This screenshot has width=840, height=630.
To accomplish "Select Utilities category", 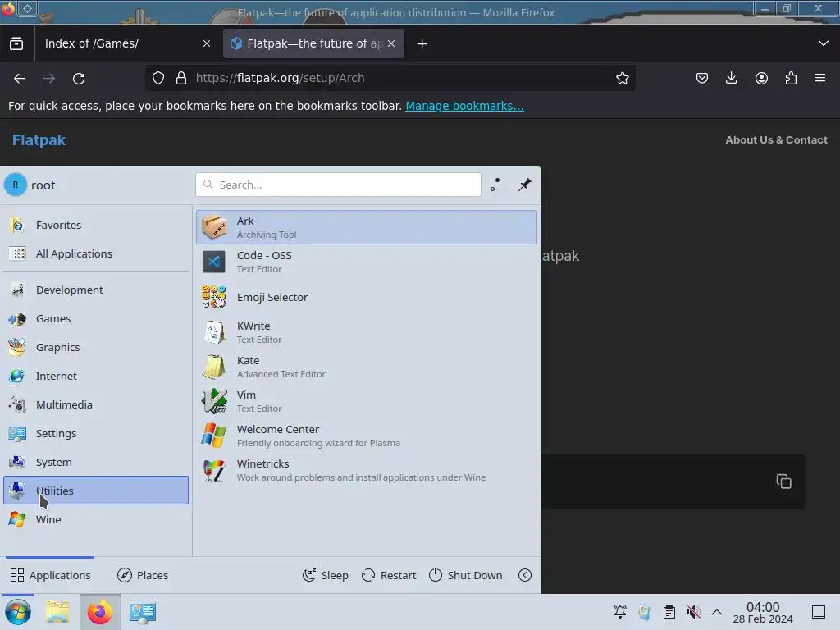I will click(96, 491).
